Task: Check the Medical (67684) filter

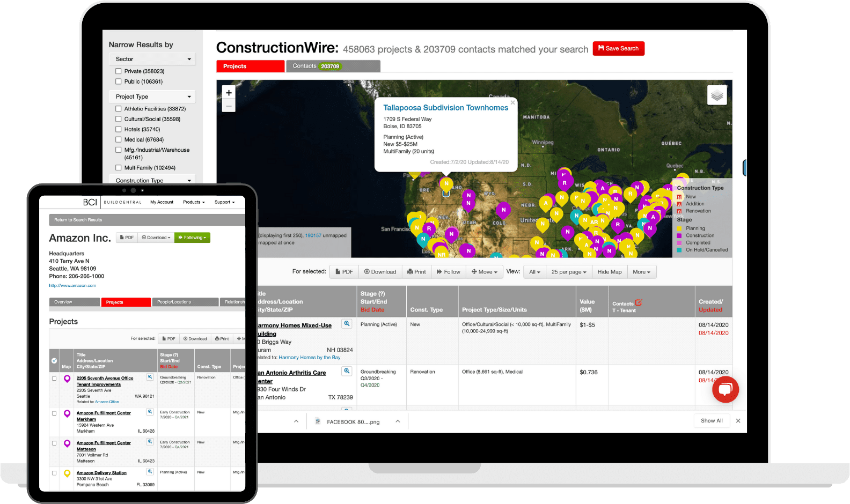Action: 119,139
